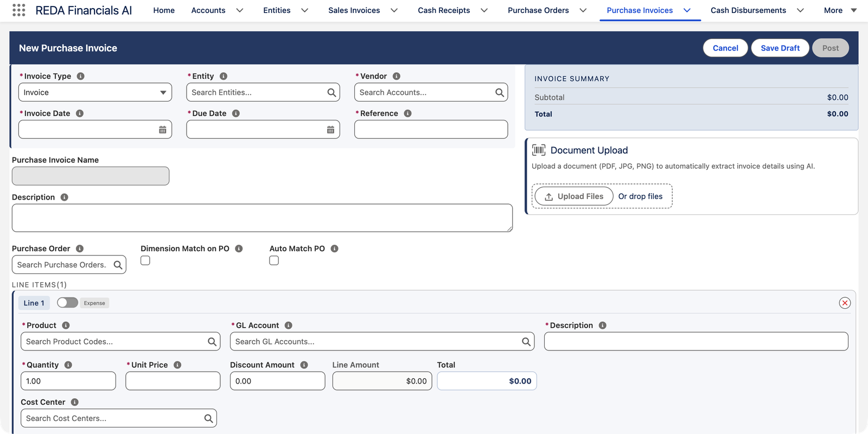The height and width of the screenshot is (434, 868).
Task: Open the app launcher grid icon
Action: point(18,10)
